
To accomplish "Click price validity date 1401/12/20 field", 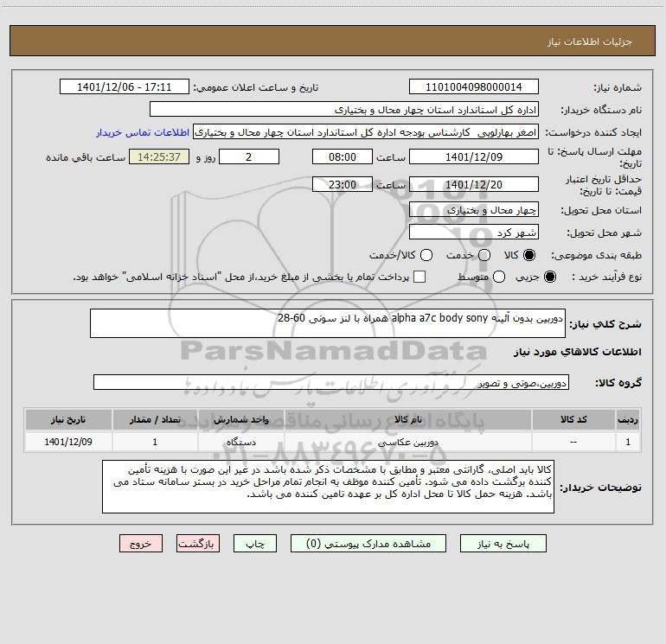I will pos(474,184).
